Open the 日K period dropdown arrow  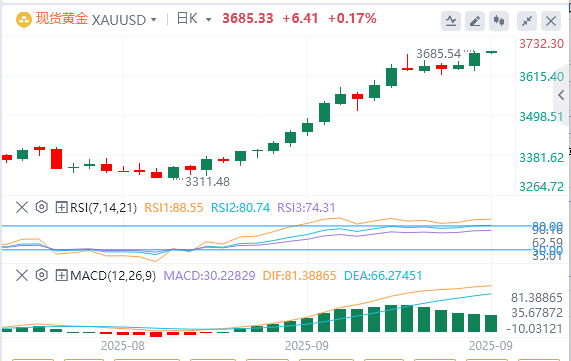tap(209, 20)
